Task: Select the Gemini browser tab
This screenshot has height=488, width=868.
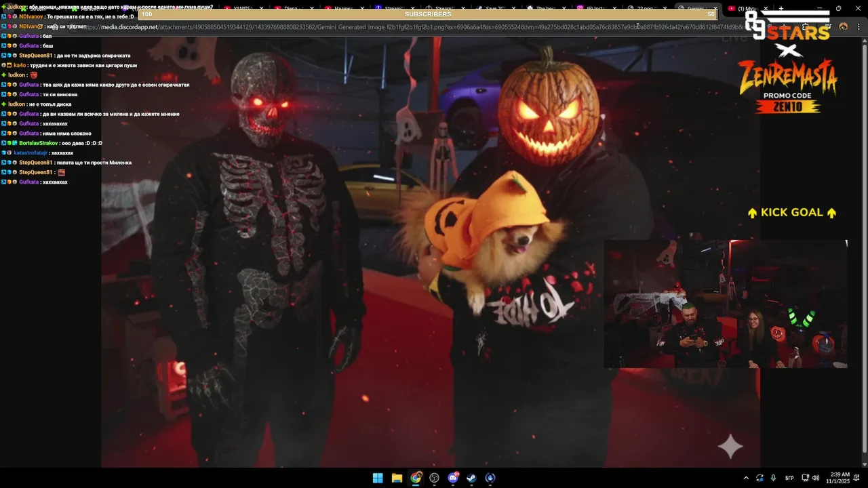Action: (x=696, y=8)
